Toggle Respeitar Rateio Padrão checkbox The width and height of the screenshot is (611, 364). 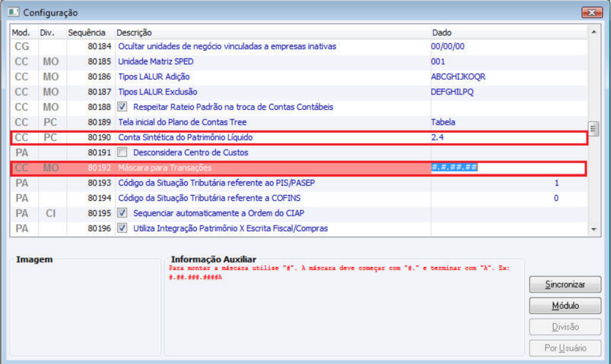click(122, 107)
